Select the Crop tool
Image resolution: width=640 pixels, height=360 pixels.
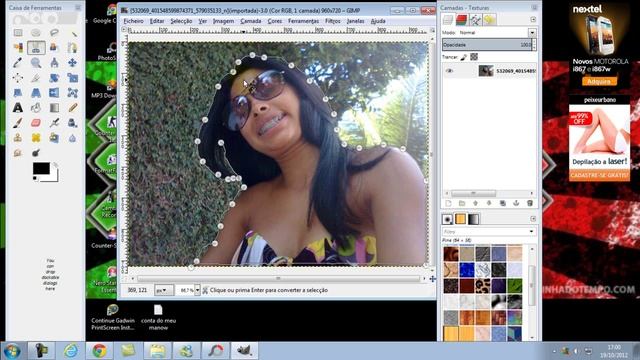[36, 78]
